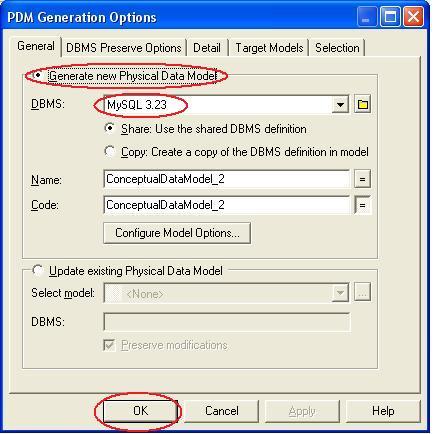Image resolution: width=434 pixels, height=434 pixels.
Task: Click into the Name text field
Action: pyautogui.click(x=227, y=179)
